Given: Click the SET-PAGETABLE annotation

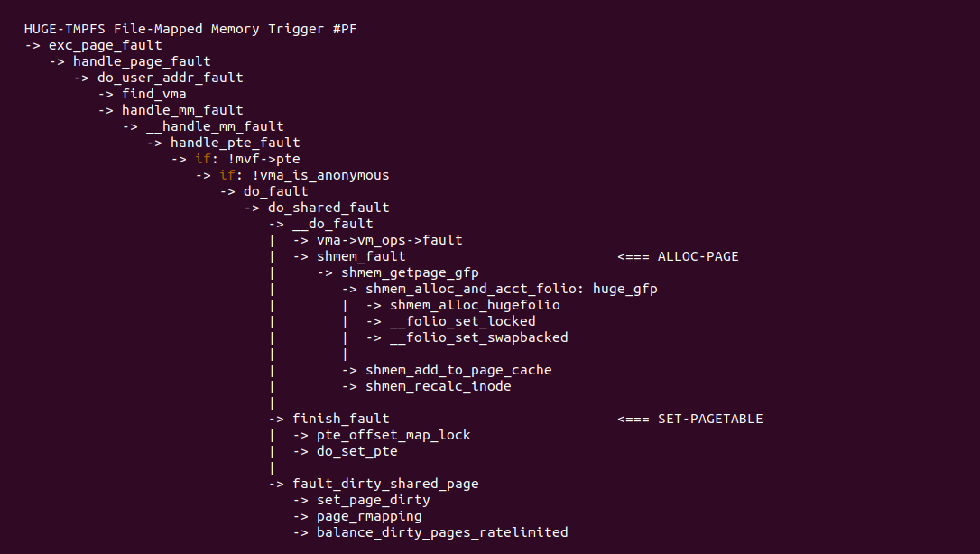Looking at the screenshot, I should pyautogui.click(x=710, y=419).
